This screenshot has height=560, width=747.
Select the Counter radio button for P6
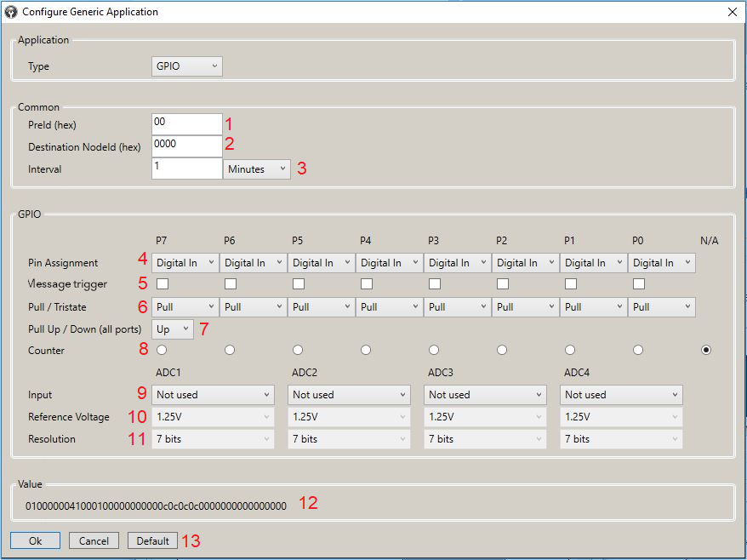pyautogui.click(x=230, y=351)
